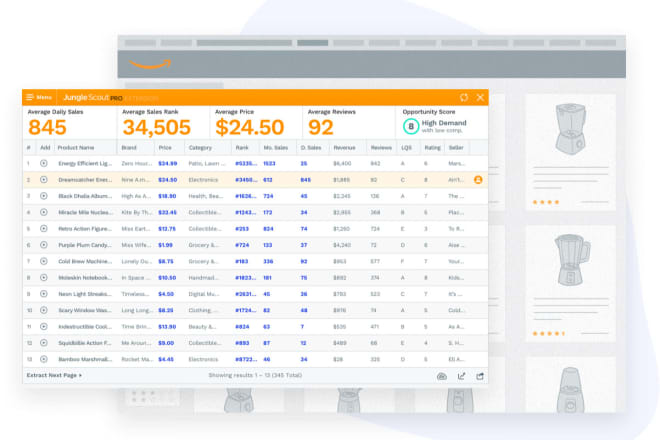The image size is (660, 440).
Task: Click the #724 rank in row 6
Action: pos(242,245)
